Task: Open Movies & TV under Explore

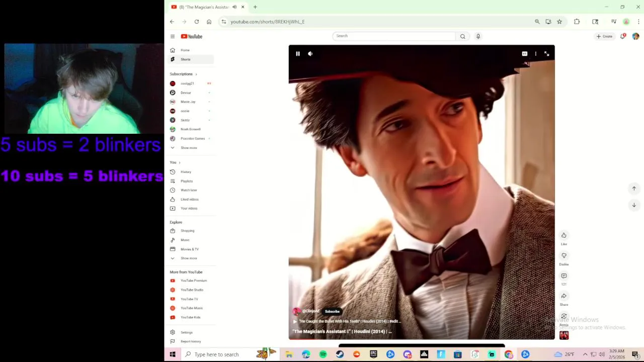Action: (x=191, y=249)
